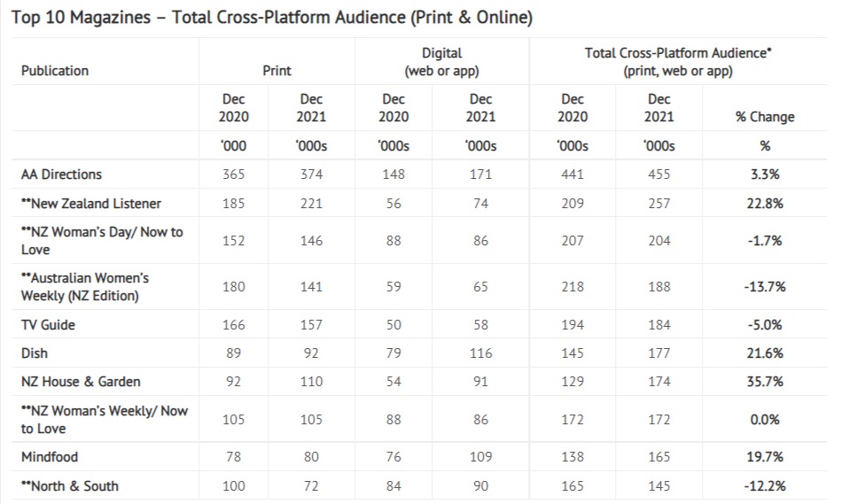The height and width of the screenshot is (504, 841).
Task: Select North & South digital value '90'
Action: (x=480, y=486)
